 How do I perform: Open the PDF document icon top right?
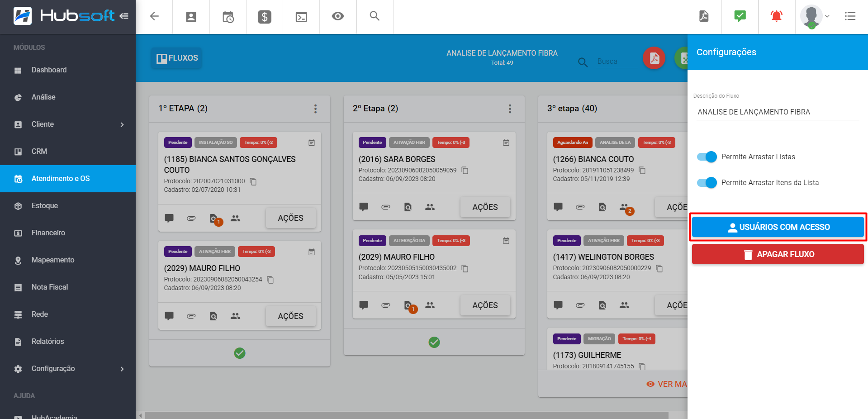704,16
